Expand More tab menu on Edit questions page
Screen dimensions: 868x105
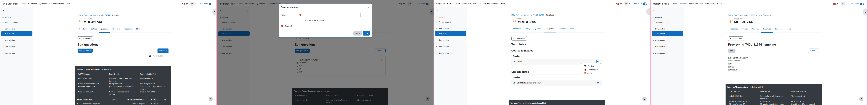[x=139, y=29]
